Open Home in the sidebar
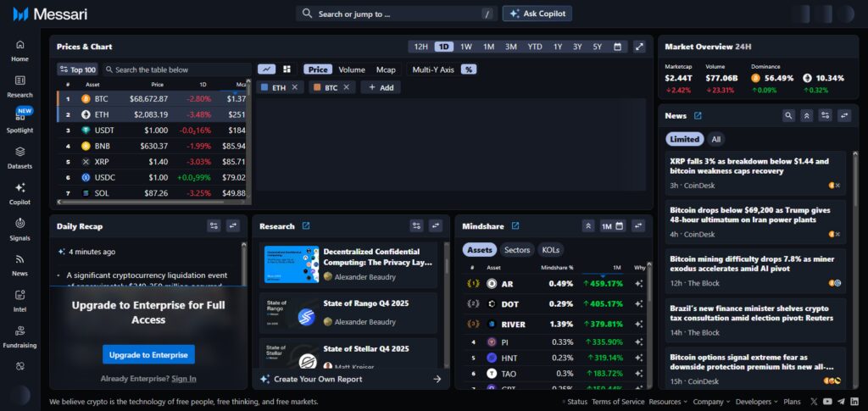Viewport: 868px width, 411px height. click(x=20, y=51)
